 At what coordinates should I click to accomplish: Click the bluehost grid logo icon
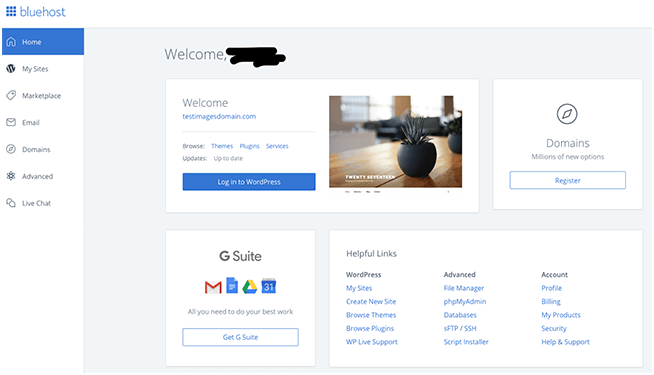11,11
